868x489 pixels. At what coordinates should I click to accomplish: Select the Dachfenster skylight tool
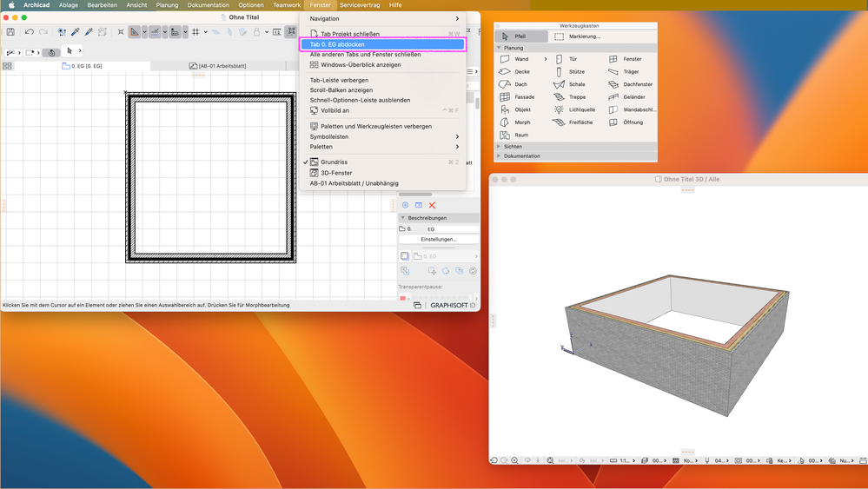(631, 84)
